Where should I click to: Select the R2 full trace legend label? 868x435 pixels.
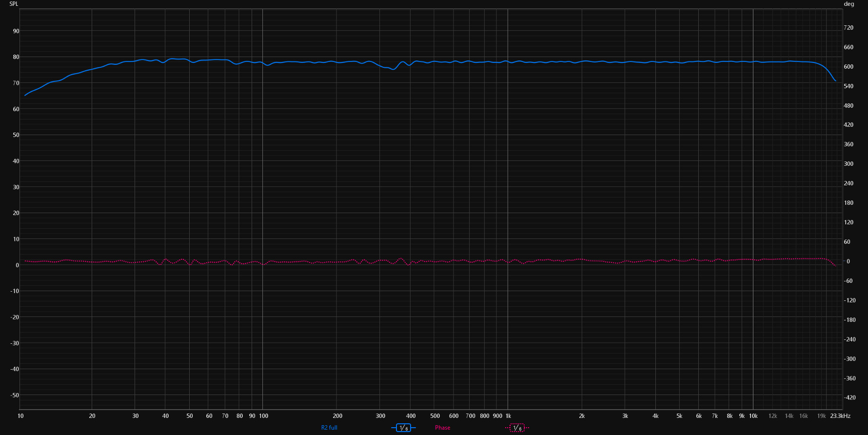pos(329,428)
